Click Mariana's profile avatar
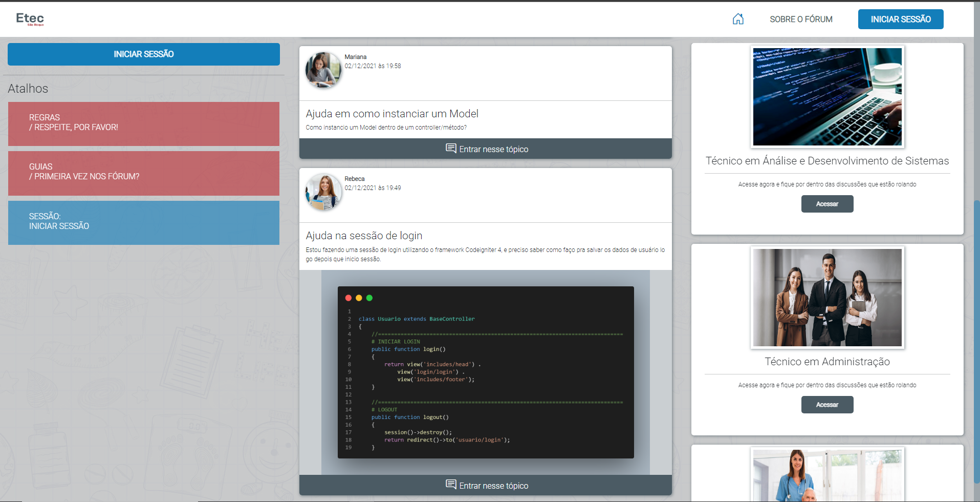This screenshot has height=502, width=980. (323, 70)
